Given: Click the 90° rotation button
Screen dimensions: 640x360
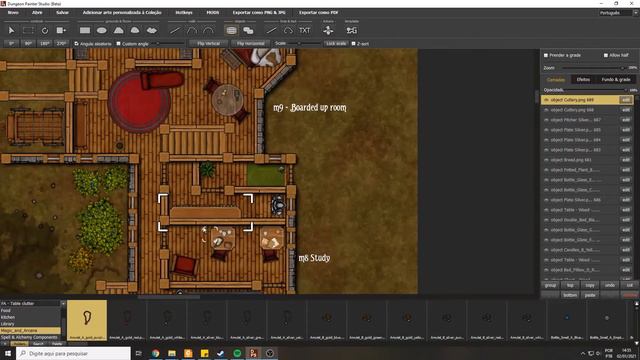Looking at the screenshot, I should 28,43.
